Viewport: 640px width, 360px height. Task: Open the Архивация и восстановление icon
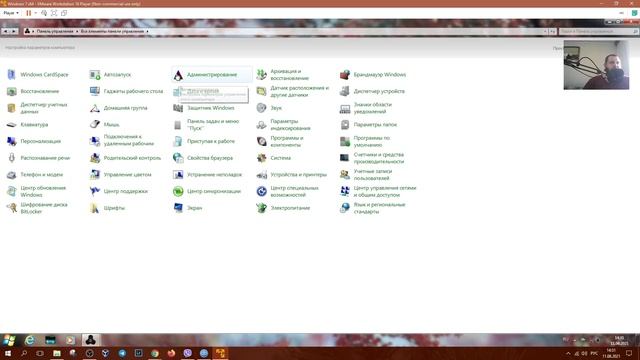click(x=261, y=75)
